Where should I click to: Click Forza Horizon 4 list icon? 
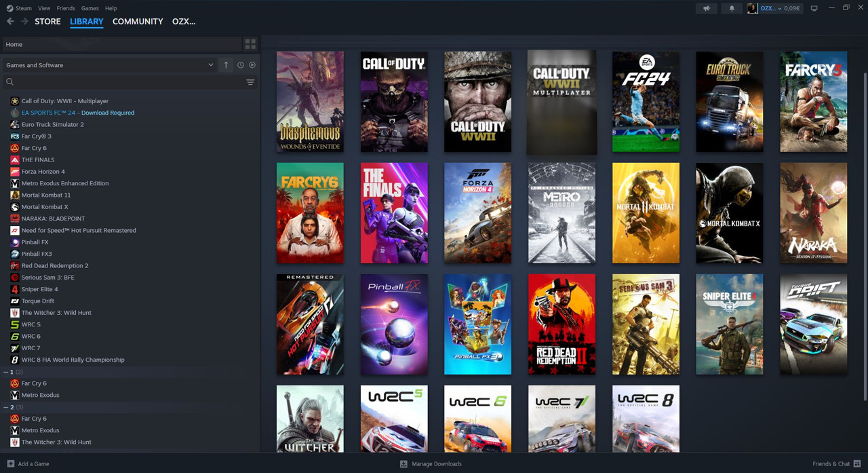pos(15,172)
